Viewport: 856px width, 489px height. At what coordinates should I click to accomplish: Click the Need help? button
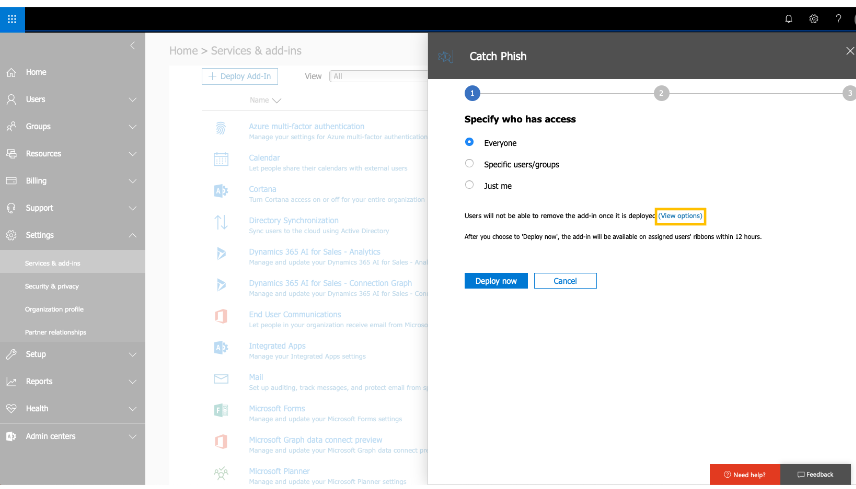[745, 475]
